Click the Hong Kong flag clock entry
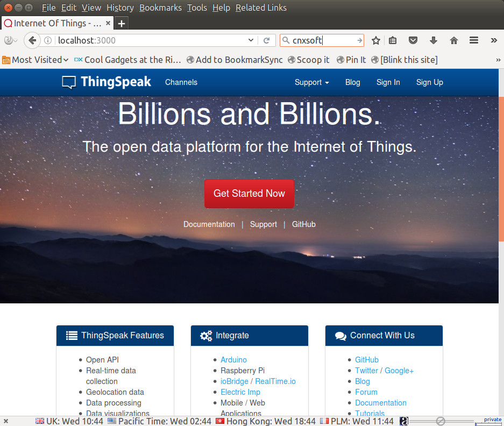504x426 pixels. (x=266, y=421)
